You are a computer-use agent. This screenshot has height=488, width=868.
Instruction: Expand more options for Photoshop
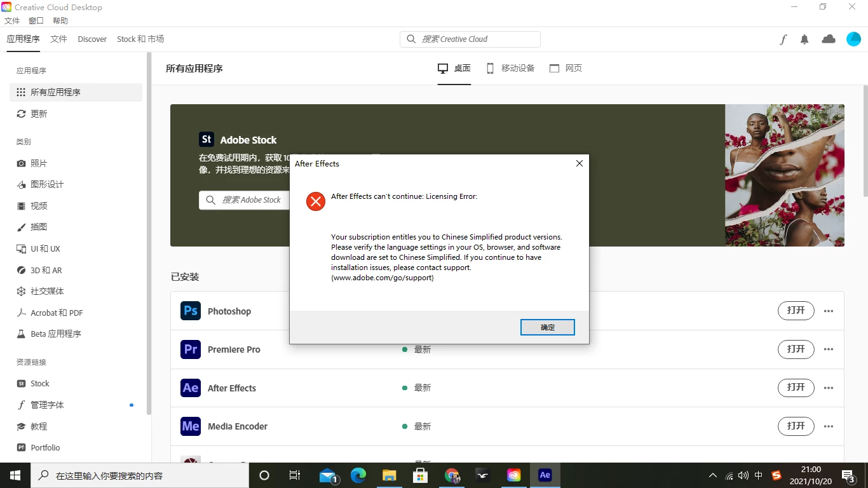pyautogui.click(x=829, y=311)
